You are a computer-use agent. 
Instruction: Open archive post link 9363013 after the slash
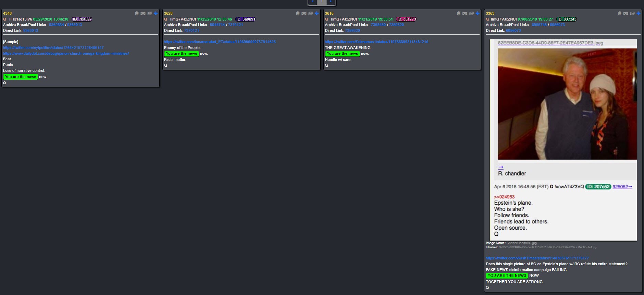[x=75, y=25]
